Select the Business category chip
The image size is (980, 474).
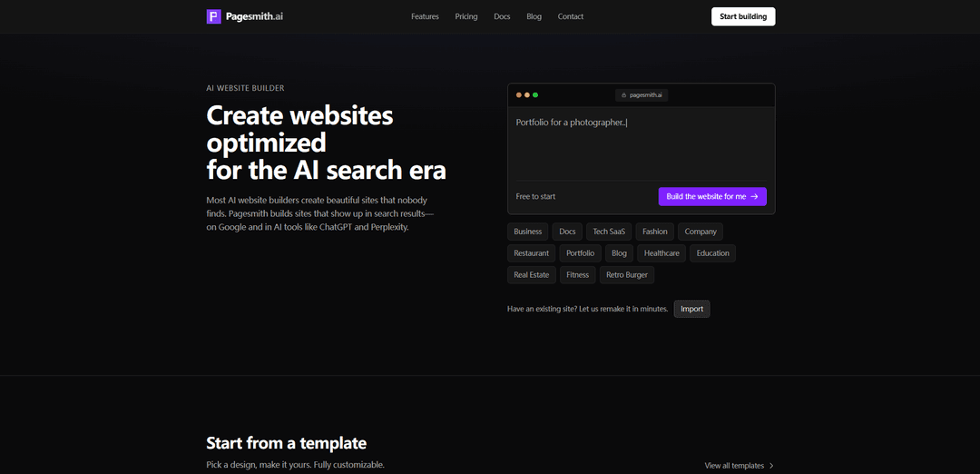(527, 232)
